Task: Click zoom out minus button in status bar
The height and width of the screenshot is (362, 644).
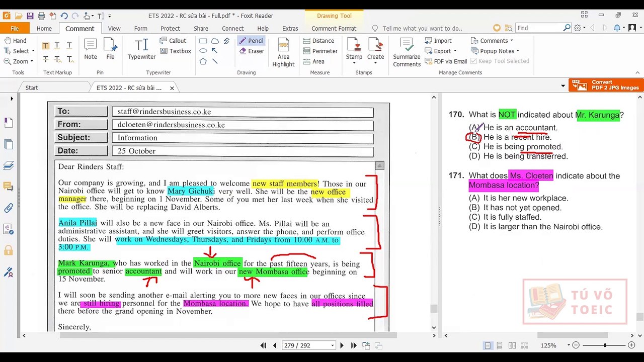Action: 576,345
